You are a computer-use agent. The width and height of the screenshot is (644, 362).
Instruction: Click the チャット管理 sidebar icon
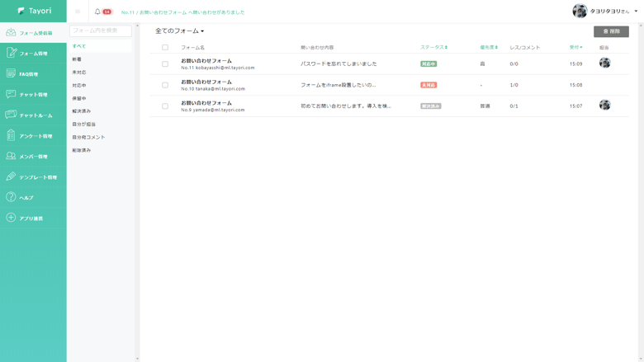pyautogui.click(x=11, y=94)
